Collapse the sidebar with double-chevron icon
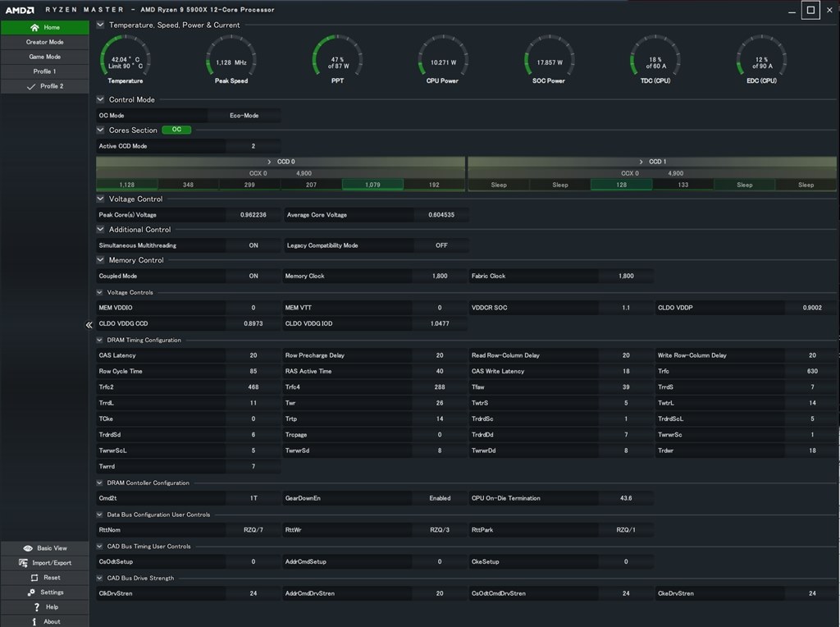The width and height of the screenshot is (840, 627). pos(89,325)
